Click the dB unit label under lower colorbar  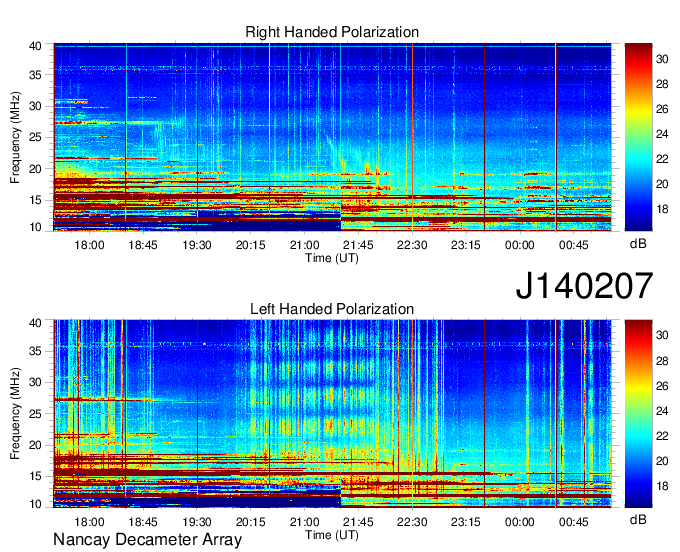pyautogui.click(x=638, y=519)
